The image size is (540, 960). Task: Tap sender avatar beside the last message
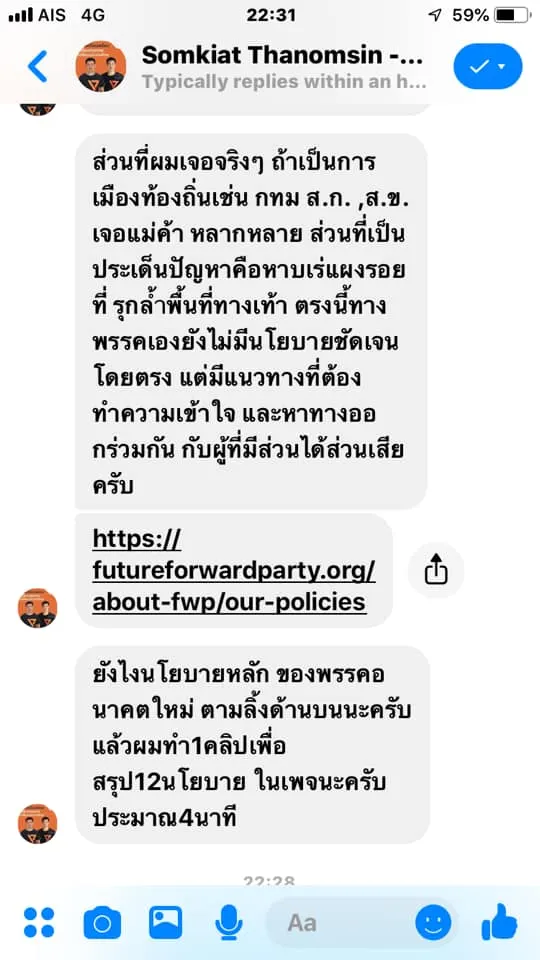(x=37, y=823)
